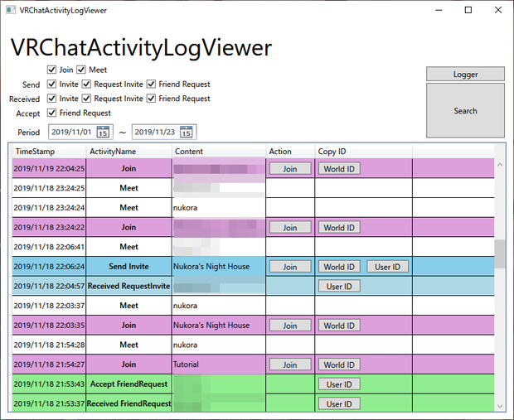The image size is (514, 420).
Task: Toggle Received Request Invite checkbox
Action: click(x=86, y=99)
